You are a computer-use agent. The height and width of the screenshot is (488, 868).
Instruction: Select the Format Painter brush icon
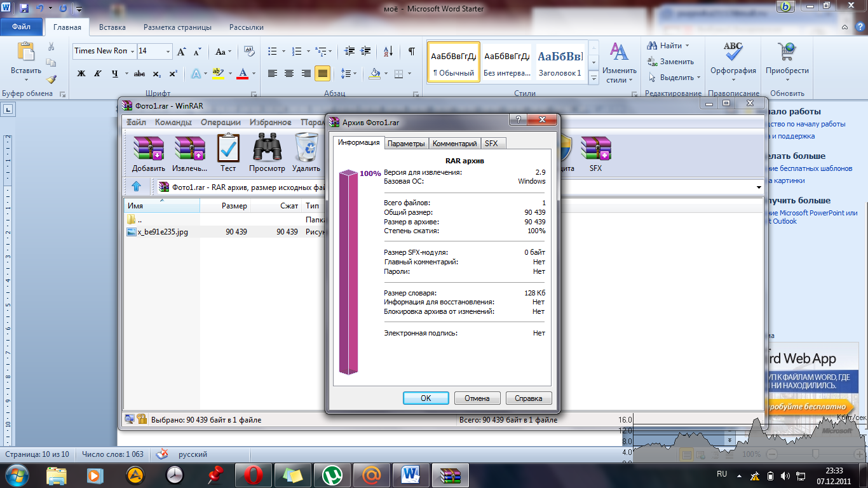[x=51, y=79]
